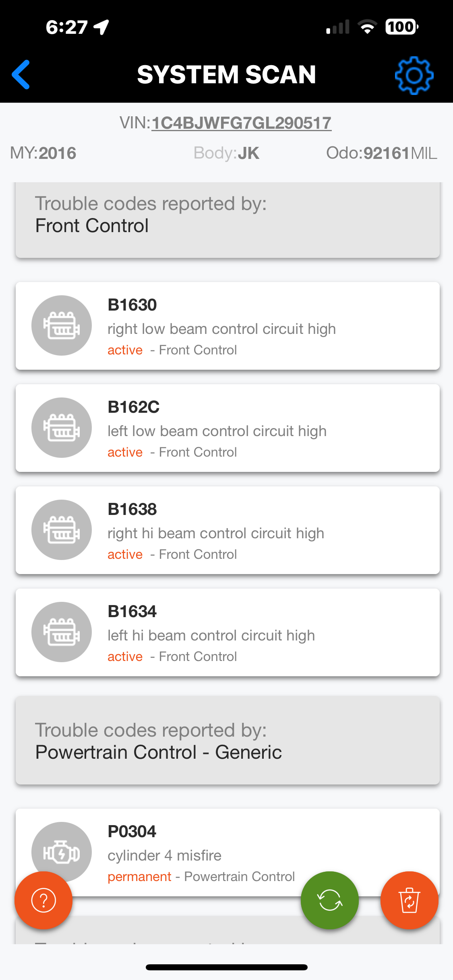
Task: Tap the orange help question-mark button
Action: (x=43, y=900)
